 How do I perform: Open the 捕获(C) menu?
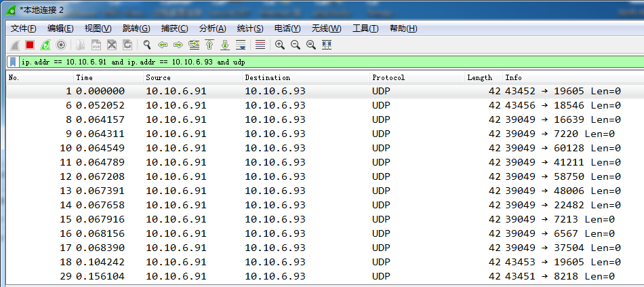174,28
